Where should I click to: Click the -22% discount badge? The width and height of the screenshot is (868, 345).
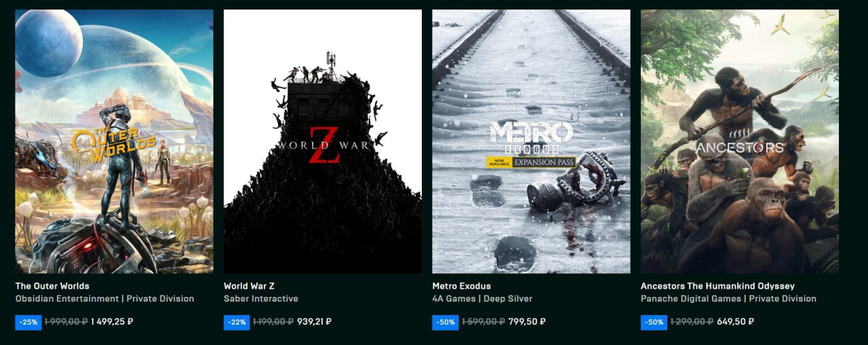(x=237, y=322)
